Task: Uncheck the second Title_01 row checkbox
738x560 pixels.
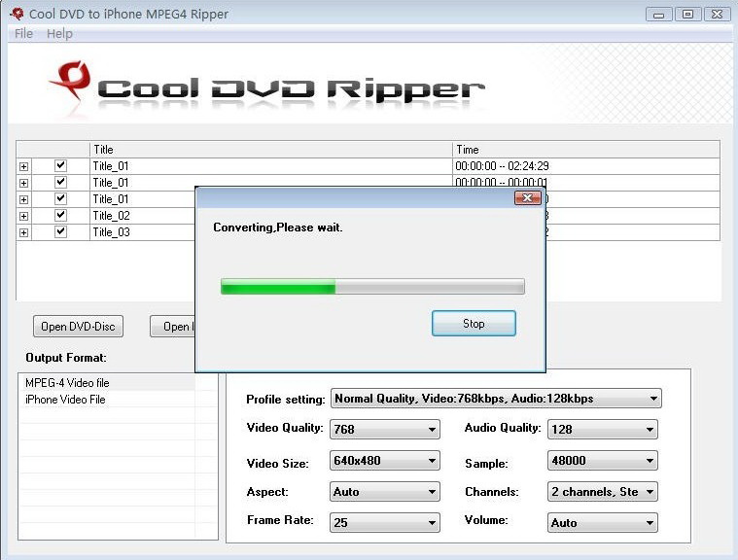Action: coord(60,182)
